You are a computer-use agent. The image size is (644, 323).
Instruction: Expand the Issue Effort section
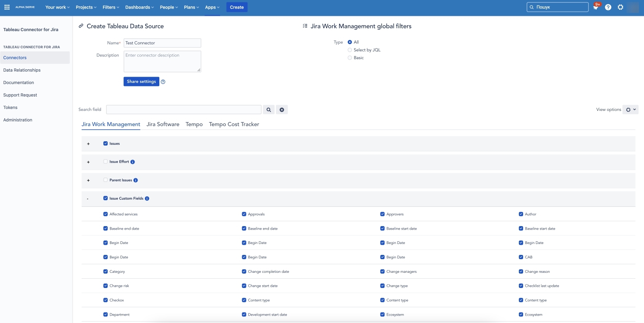click(x=88, y=162)
